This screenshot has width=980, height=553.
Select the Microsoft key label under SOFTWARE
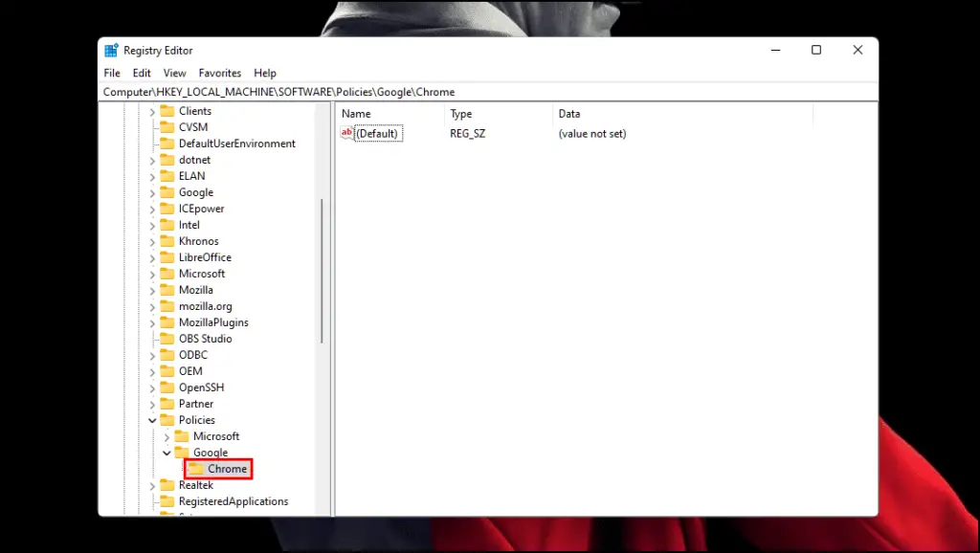point(202,274)
